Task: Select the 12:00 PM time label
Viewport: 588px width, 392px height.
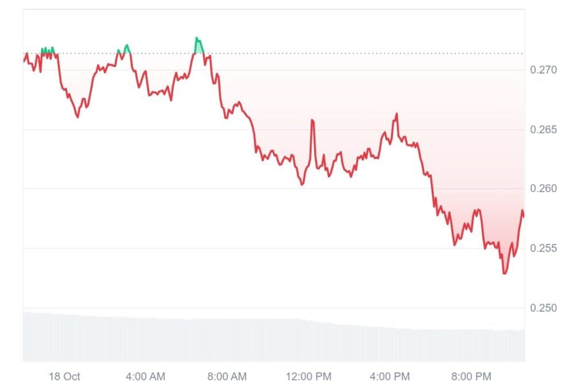Action: point(308,377)
